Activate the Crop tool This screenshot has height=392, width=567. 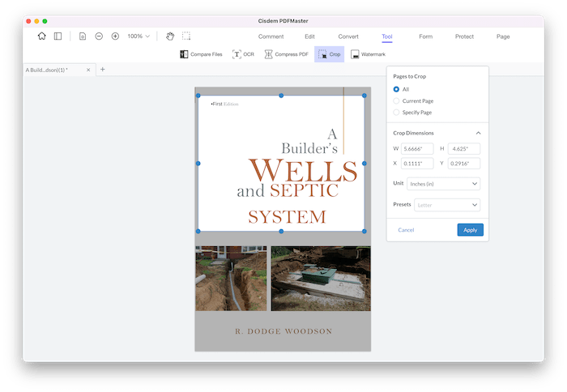[x=329, y=54]
